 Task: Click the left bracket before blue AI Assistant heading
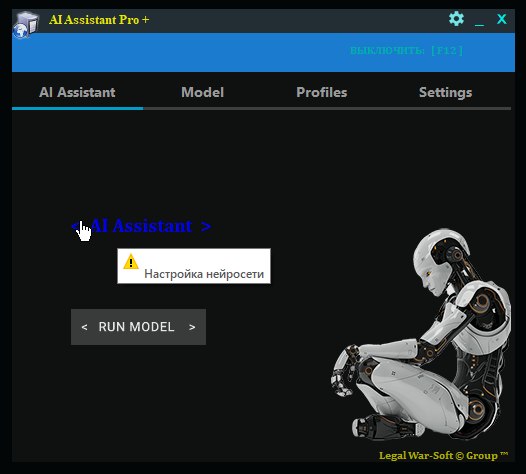pos(75,226)
